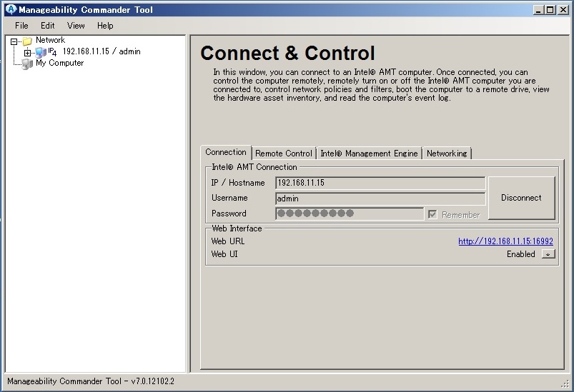
Task: Click the 192.168.11.15 computer icon
Action: [41, 52]
